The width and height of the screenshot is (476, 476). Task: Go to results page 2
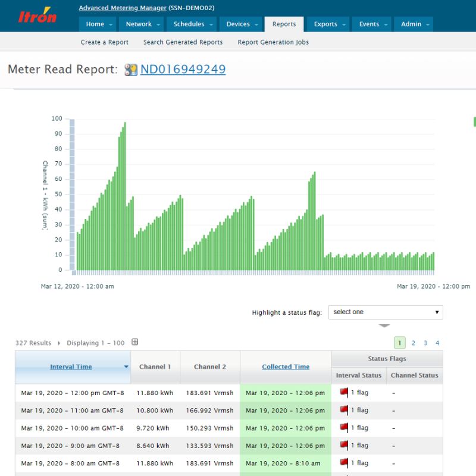tap(414, 343)
